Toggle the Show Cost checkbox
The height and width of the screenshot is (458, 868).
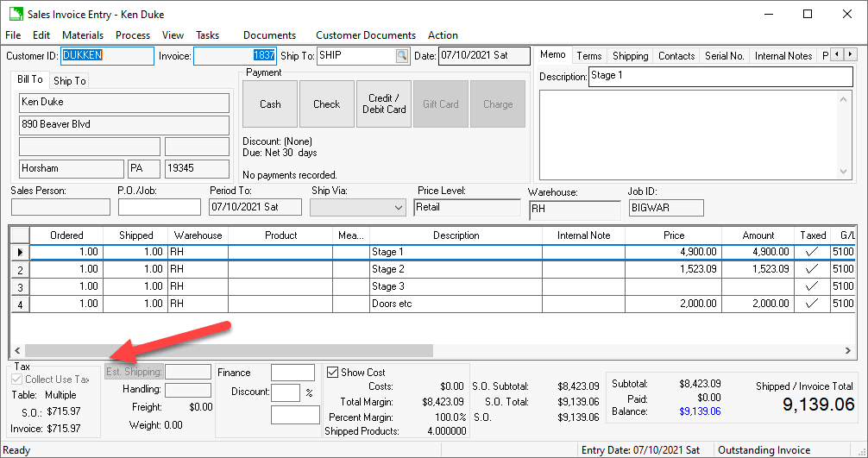coord(333,373)
